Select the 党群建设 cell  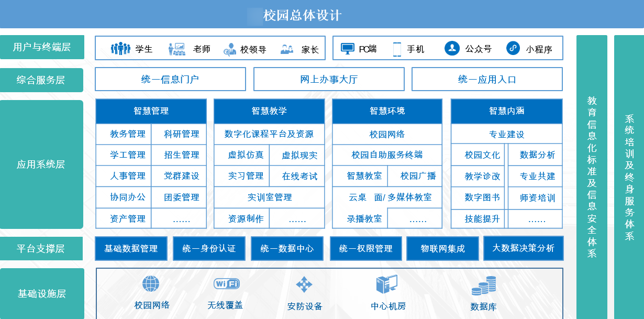click(x=179, y=176)
